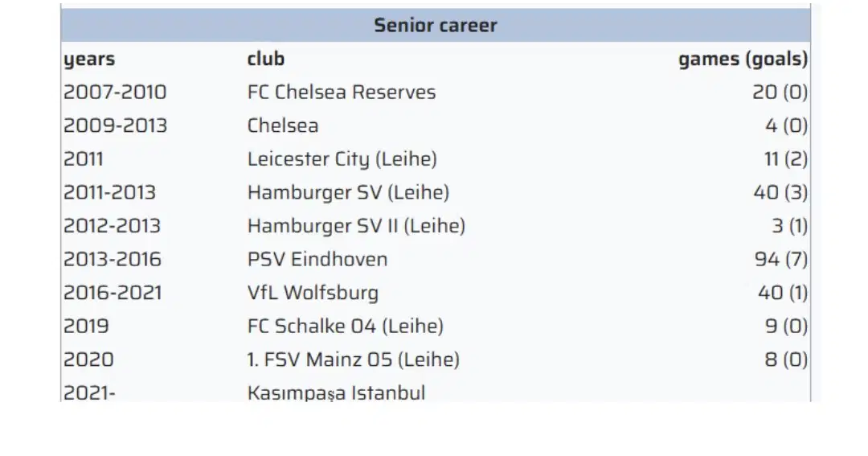Select the 94 (7) games value

[x=781, y=259]
